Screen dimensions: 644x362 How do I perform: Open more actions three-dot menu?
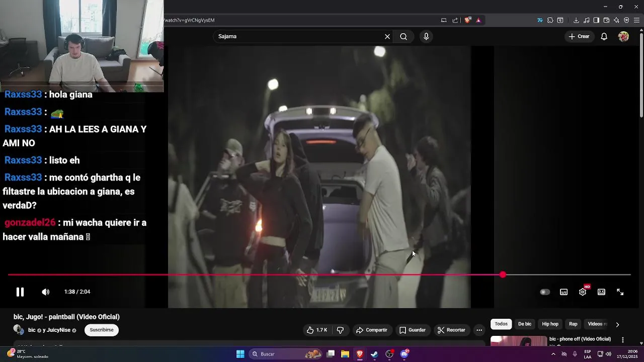pos(479,330)
